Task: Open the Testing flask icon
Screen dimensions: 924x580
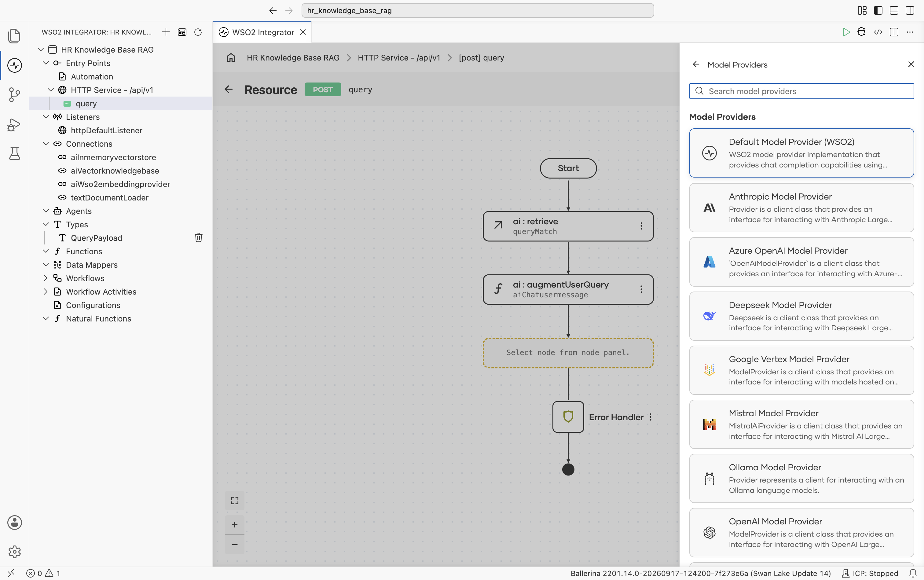Action: [15, 153]
